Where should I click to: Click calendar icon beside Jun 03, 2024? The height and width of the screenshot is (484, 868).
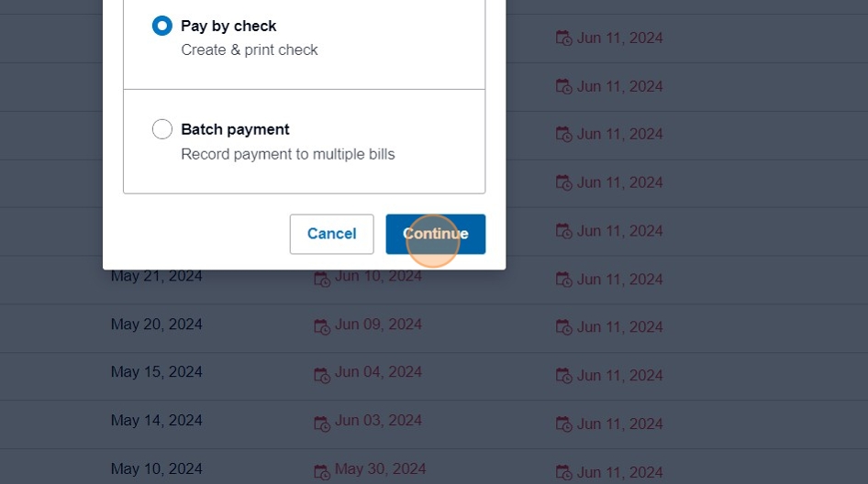[322, 423]
